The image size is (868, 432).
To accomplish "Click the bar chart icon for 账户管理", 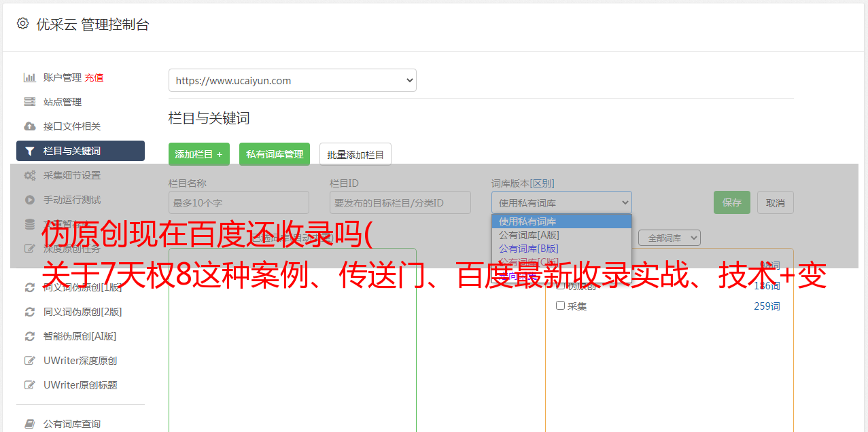I will [x=30, y=77].
